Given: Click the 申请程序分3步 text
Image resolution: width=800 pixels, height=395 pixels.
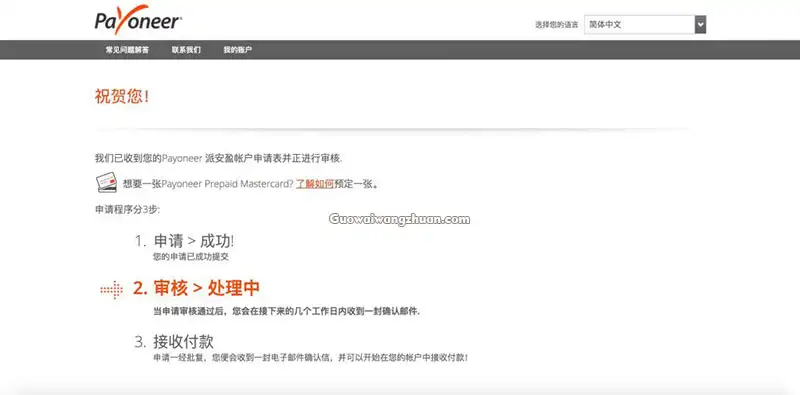Looking at the screenshot, I should click(x=128, y=209).
